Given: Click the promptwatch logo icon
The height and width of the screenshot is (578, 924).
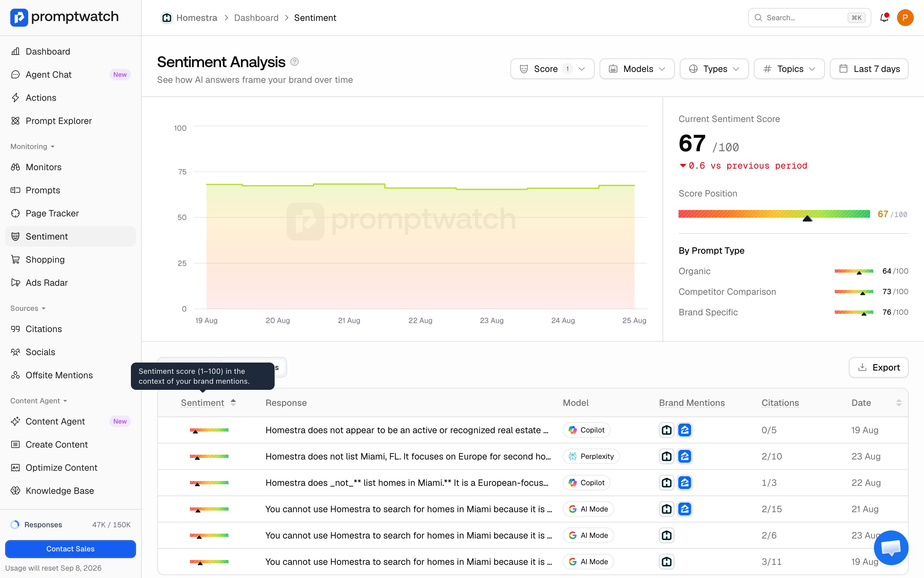Looking at the screenshot, I should pos(19,18).
